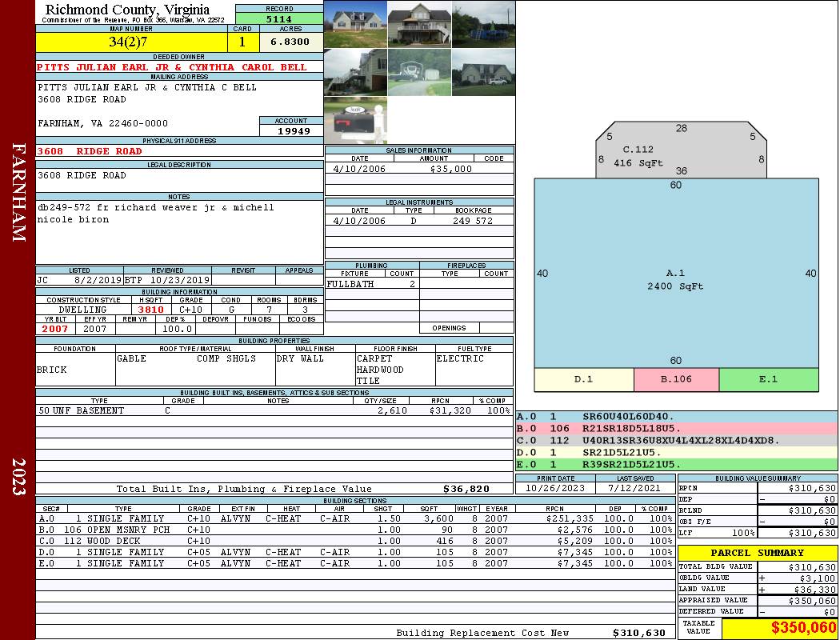Viewport: 840px width, 640px height.
Task: Click the pink B.106 sketch section
Action: (676, 379)
